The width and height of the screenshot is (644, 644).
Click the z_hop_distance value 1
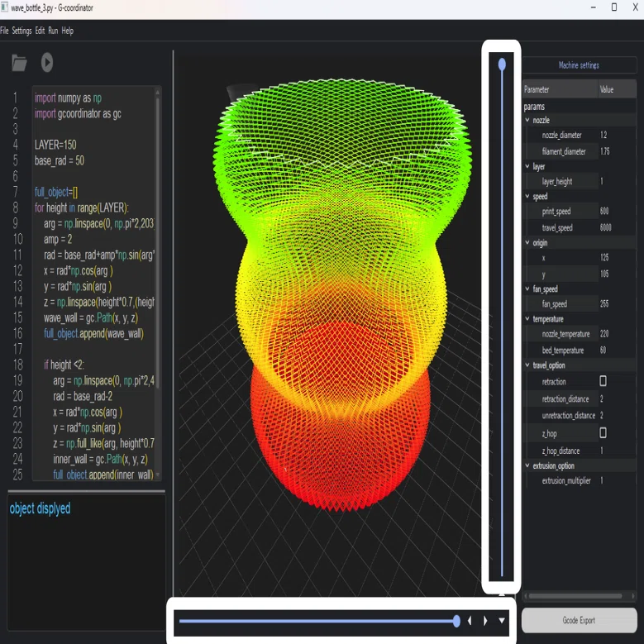point(602,451)
